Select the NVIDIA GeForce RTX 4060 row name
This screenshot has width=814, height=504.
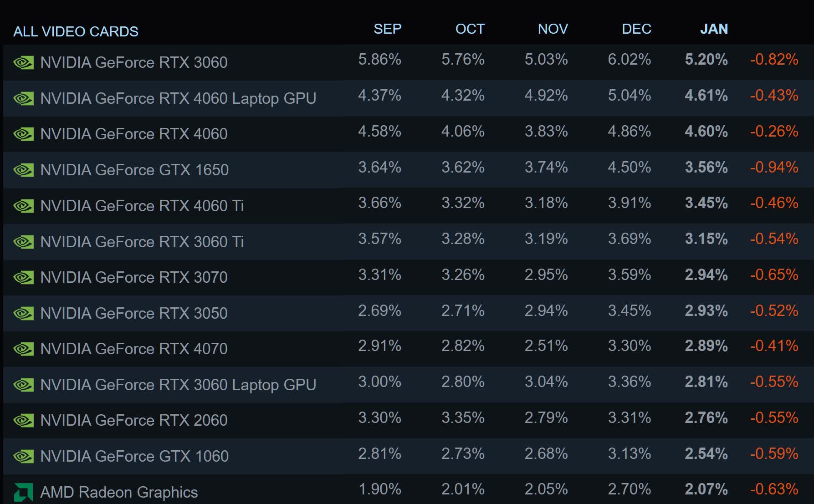(x=133, y=134)
